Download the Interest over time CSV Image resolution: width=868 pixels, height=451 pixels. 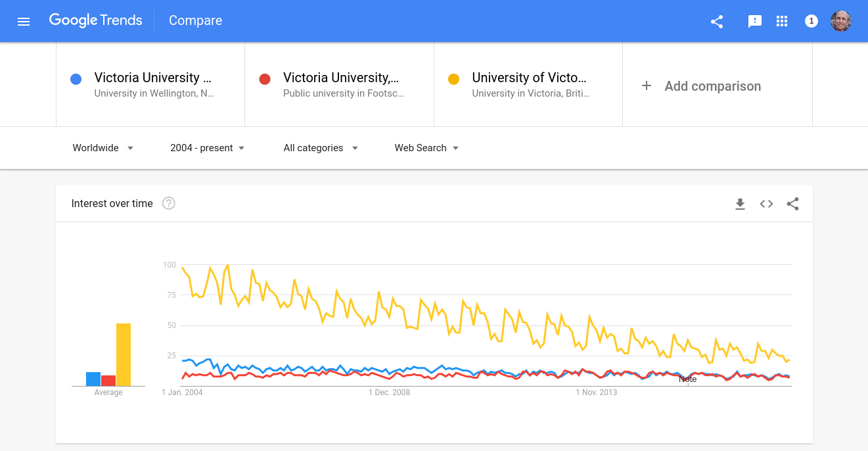click(x=740, y=204)
